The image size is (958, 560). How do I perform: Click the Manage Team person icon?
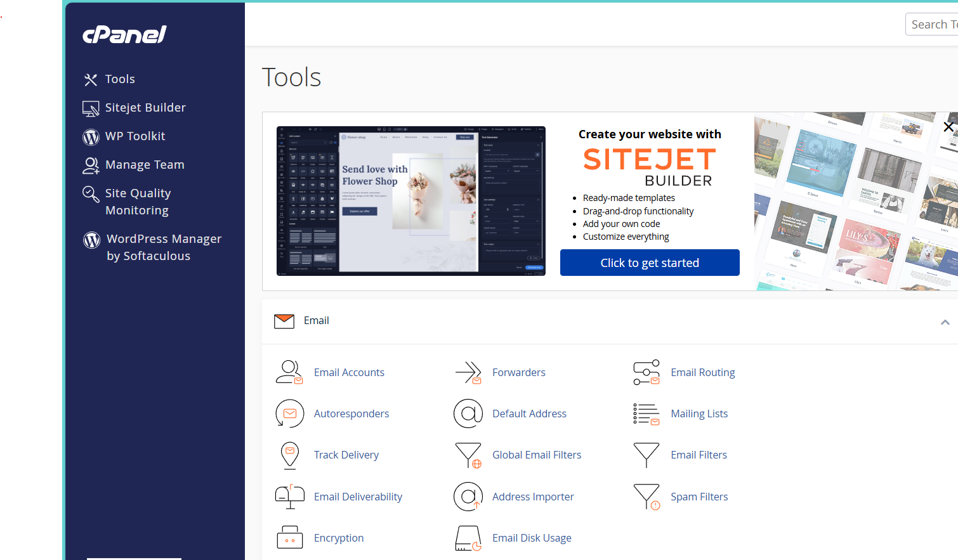(x=91, y=166)
